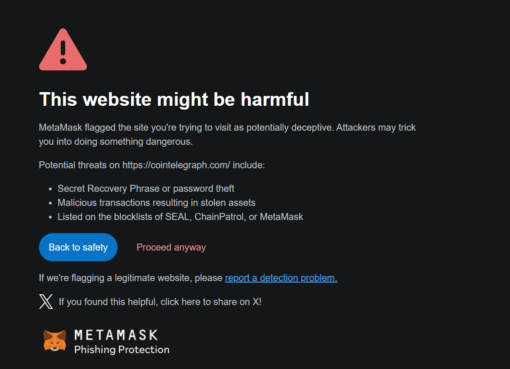Click the doing something dangerous text line
The width and height of the screenshot is (510, 369).
tap(115, 142)
